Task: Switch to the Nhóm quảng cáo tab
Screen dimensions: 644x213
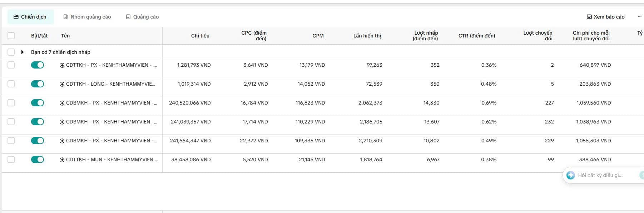Action: point(87,17)
